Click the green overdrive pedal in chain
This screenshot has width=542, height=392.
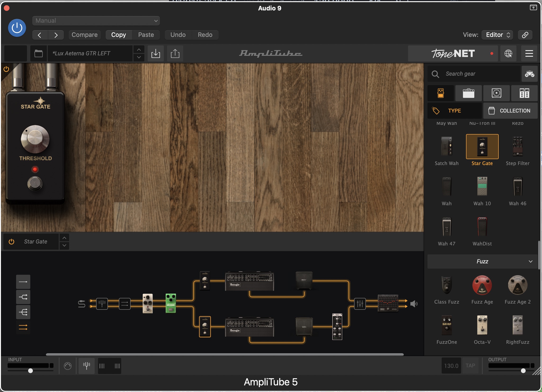[x=171, y=303]
